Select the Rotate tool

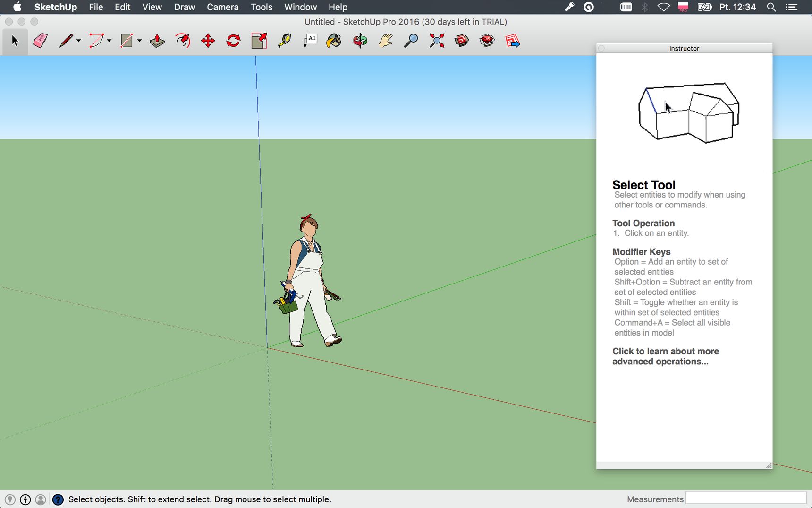(x=233, y=41)
